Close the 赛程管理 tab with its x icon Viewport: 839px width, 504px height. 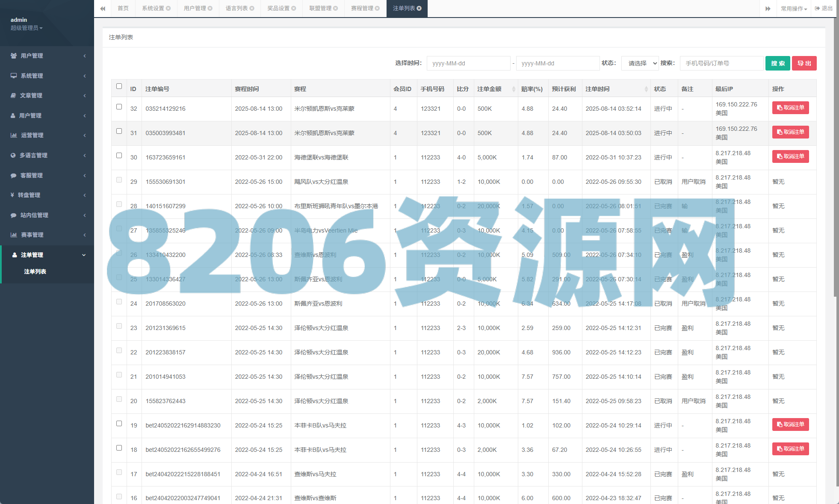[x=378, y=9]
